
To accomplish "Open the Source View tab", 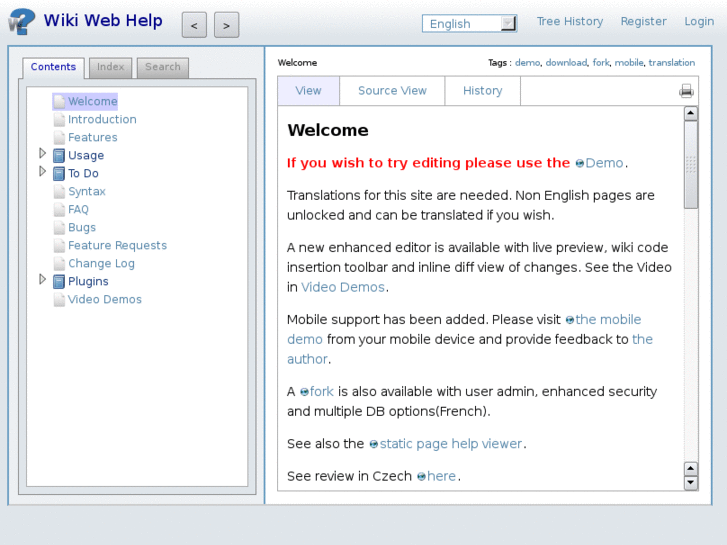I will click(392, 91).
